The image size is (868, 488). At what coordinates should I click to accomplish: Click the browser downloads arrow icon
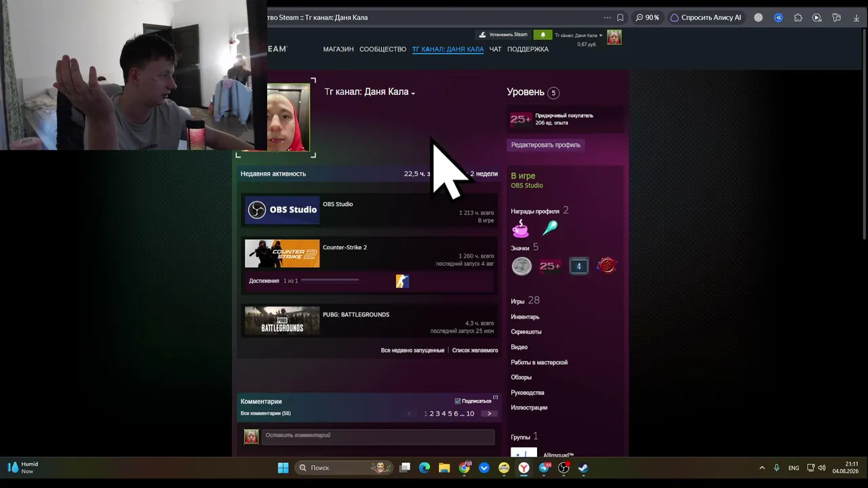coord(856,18)
